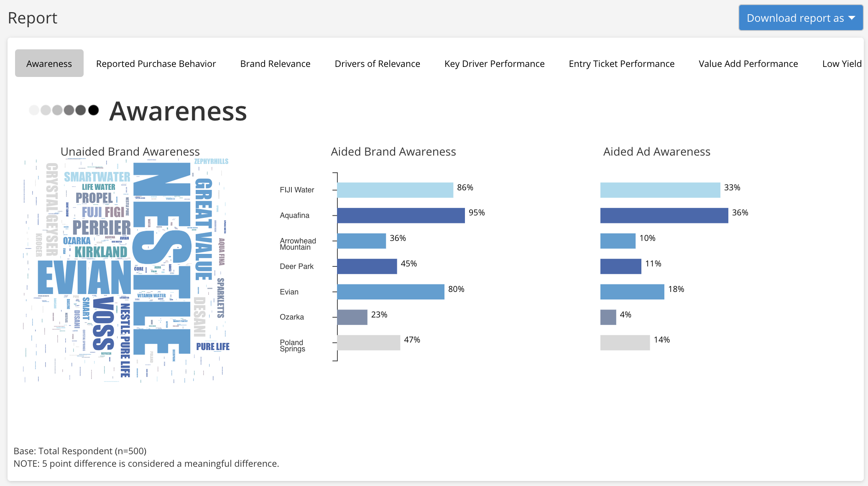Click the Ozarka 23% brand bar
Image resolution: width=868 pixels, height=486 pixels.
tap(352, 317)
